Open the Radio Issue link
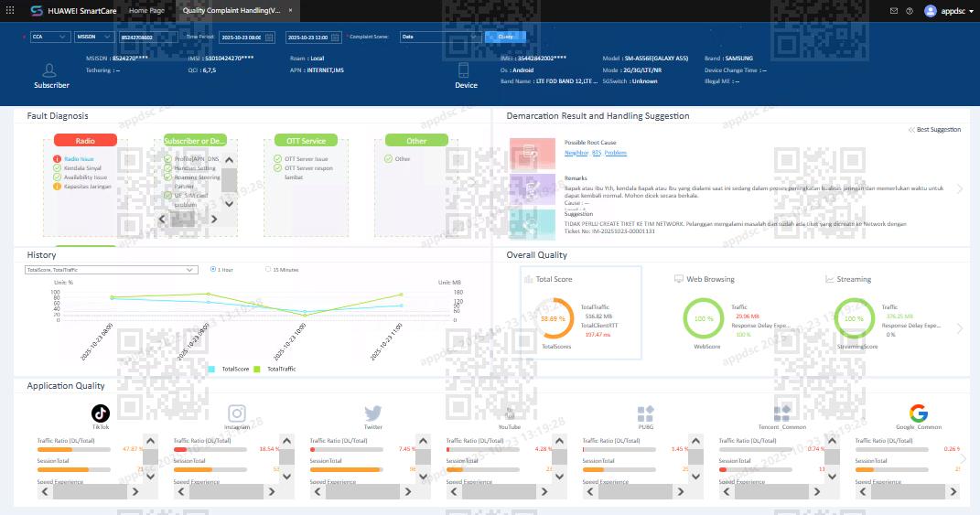This screenshot has width=980, height=515. coord(79,159)
